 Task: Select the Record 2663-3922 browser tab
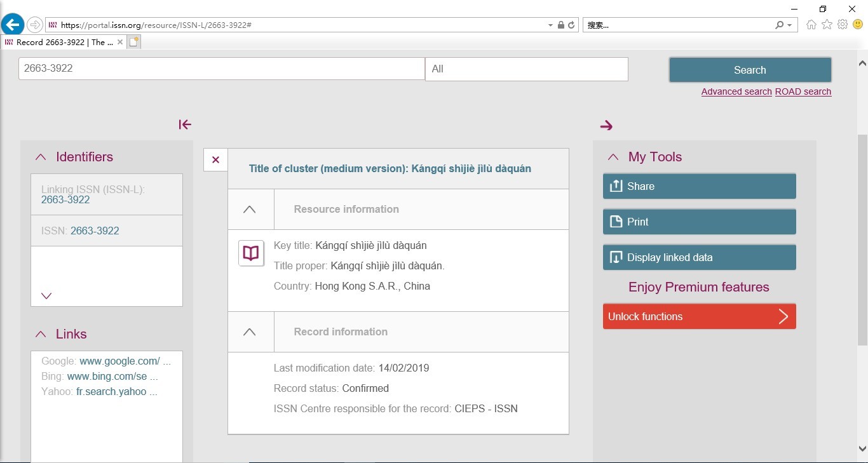pyautogui.click(x=60, y=42)
